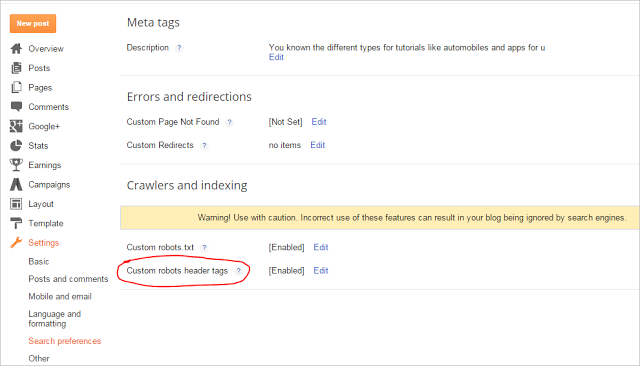Edit Custom robots header tags setting
640x366 pixels.
pyautogui.click(x=321, y=271)
